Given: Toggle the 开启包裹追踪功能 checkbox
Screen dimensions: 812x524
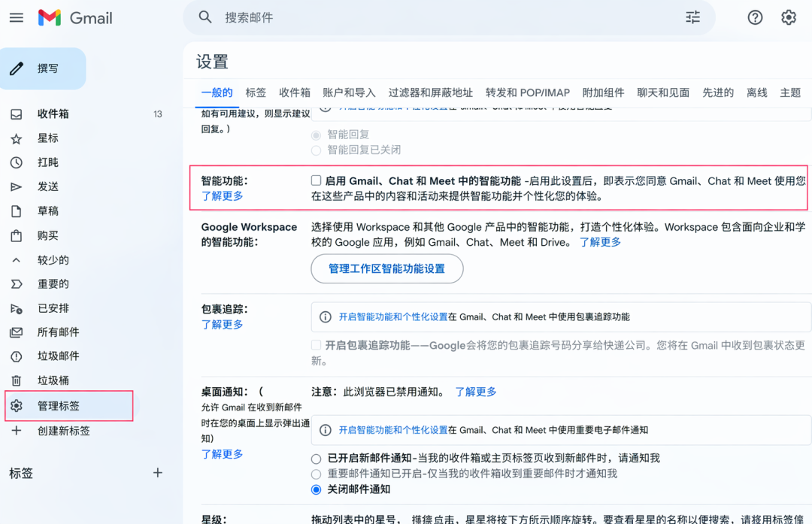Looking at the screenshot, I should coord(316,345).
